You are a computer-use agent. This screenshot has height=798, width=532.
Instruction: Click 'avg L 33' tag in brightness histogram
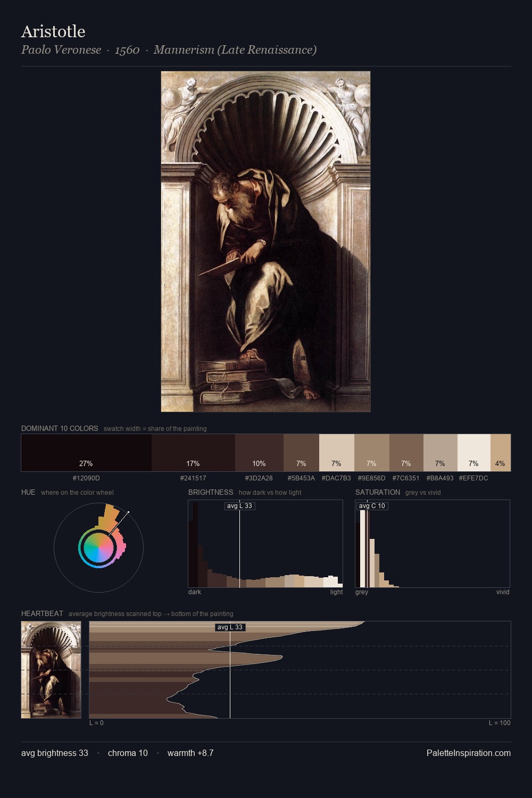click(x=240, y=506)
